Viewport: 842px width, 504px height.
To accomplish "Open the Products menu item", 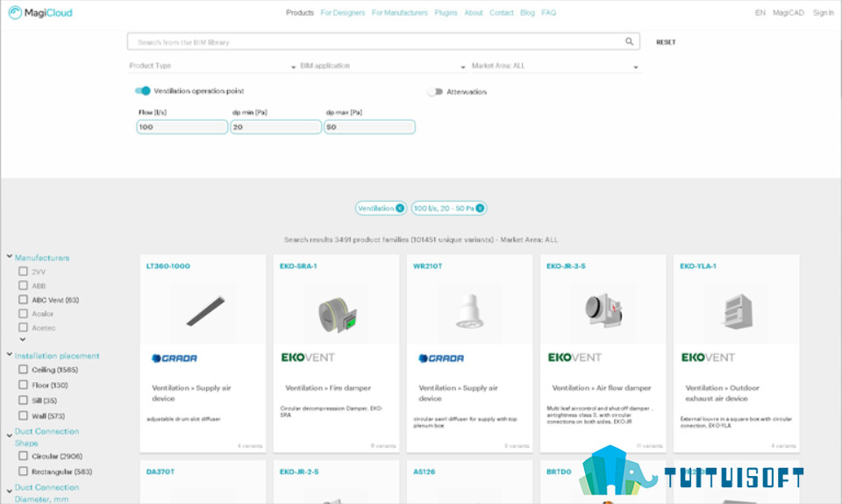I will tap(300, 13).
